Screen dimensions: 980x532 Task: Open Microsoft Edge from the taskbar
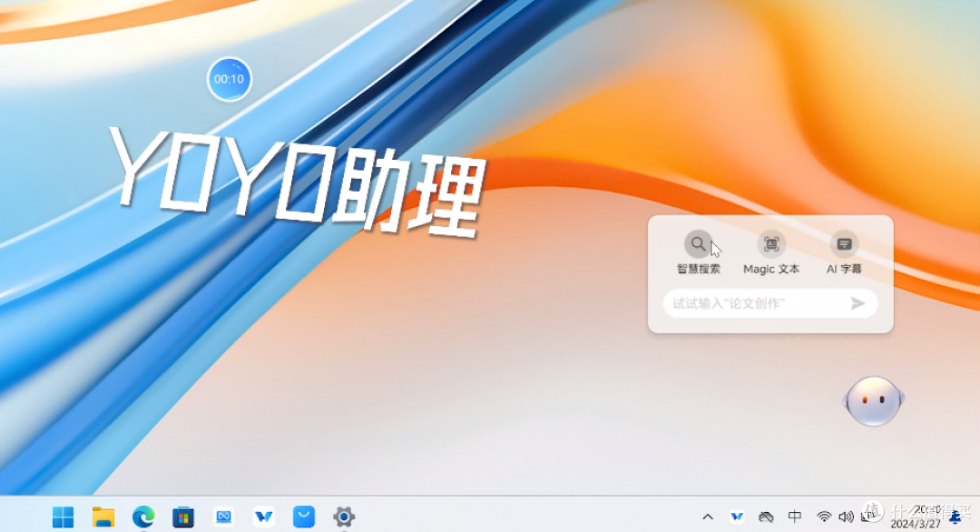tap(142, 517)
